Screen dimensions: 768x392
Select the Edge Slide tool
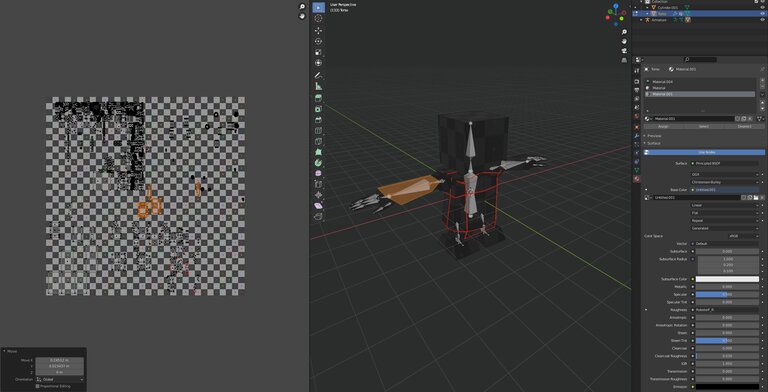tap(318, 185)
